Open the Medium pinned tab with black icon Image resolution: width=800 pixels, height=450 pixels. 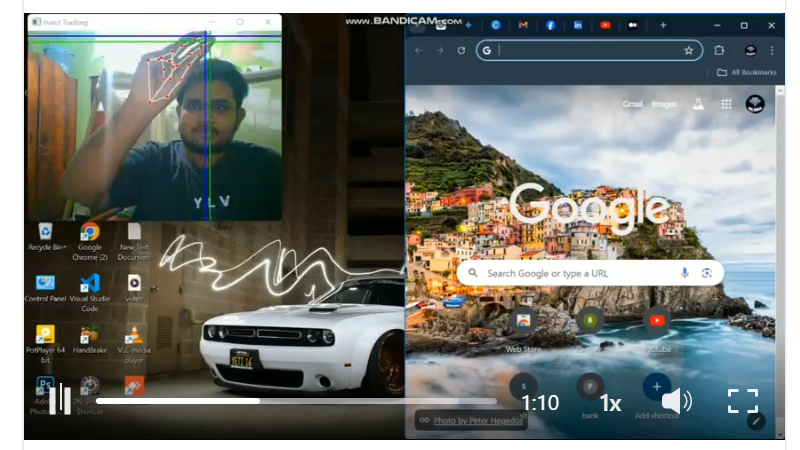pyautogui.click(x=633, y=25)
